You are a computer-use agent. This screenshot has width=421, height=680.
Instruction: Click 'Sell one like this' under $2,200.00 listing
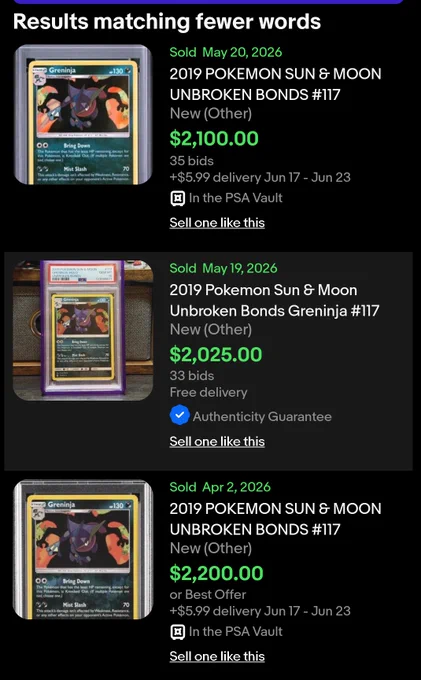point(217,657)
